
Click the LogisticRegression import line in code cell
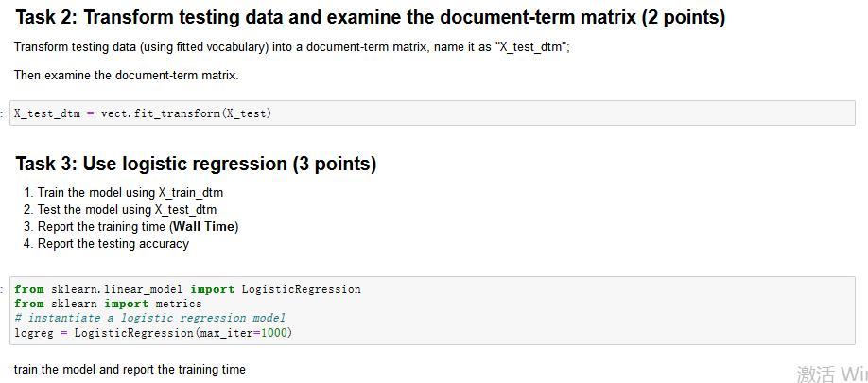(187, 289)
